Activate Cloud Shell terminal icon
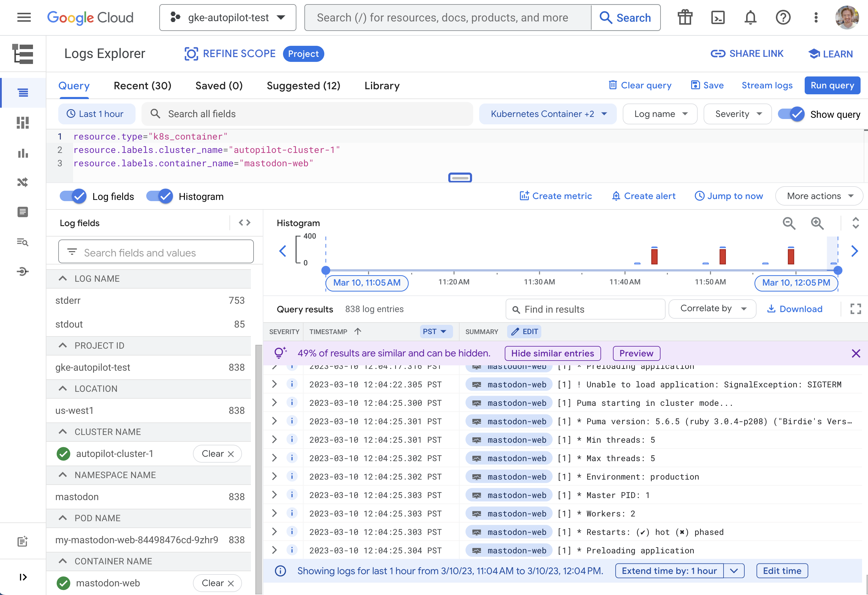868x595 pixels. click(718, 17)
